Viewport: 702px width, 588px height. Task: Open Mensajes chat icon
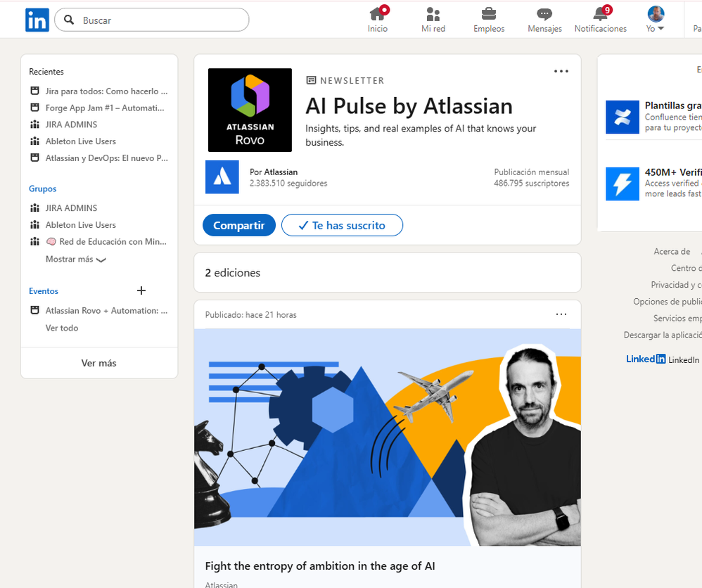click(544, 14)
